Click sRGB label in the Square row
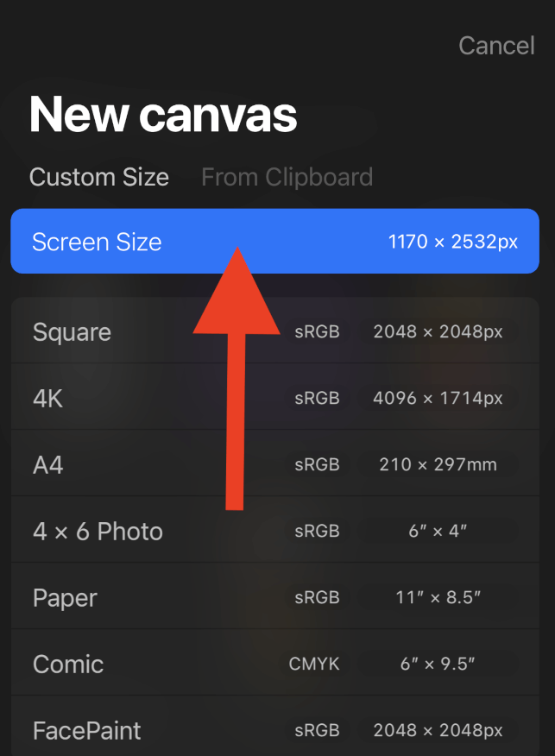This screenshot has height=756, width=555. (x=318, y=331)
